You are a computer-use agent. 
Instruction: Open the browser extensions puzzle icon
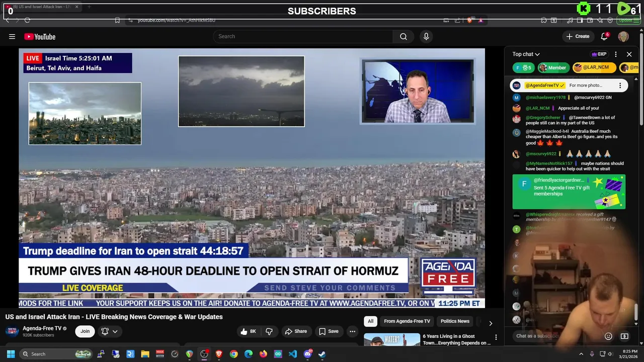tap(544, 20)
